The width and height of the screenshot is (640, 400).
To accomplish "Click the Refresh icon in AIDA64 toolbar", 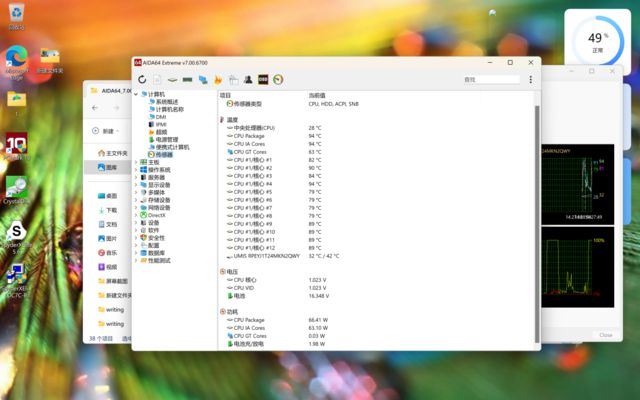I will (142, 80).
